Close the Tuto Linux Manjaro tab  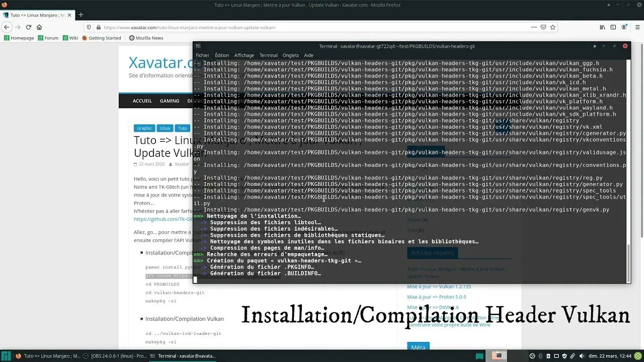pyautogui.click(x=69, y=15)
